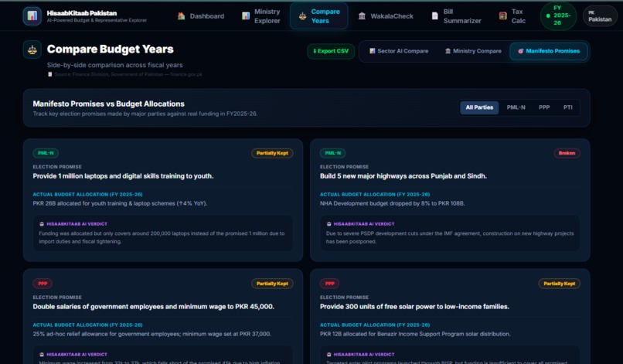Open Ministry Explorer page
623x364 pixels.
(x=261, y=16)
